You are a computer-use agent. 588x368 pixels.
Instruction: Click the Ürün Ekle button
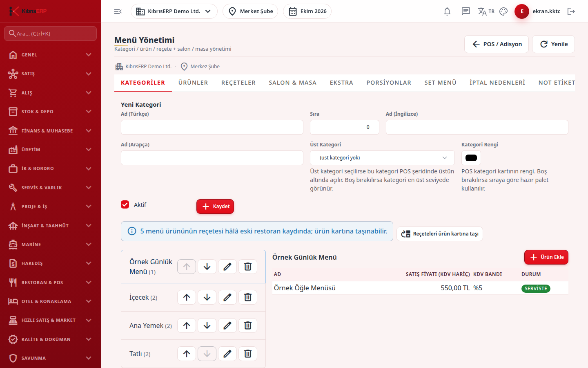click(546, 257)
